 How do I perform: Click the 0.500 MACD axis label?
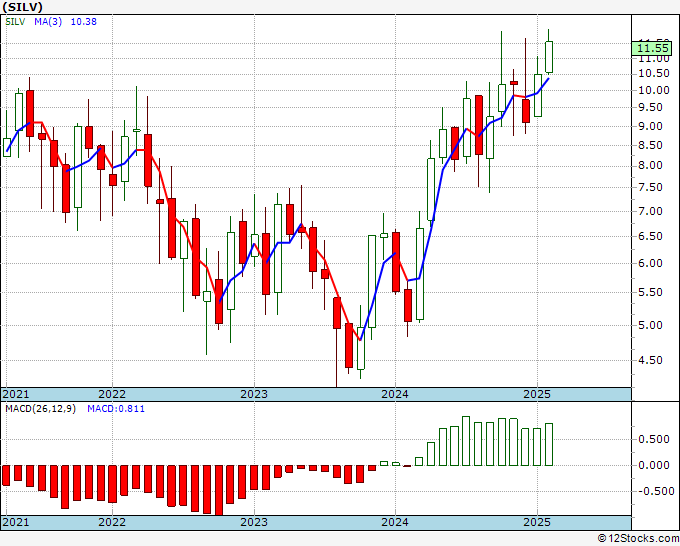point(654,439)
